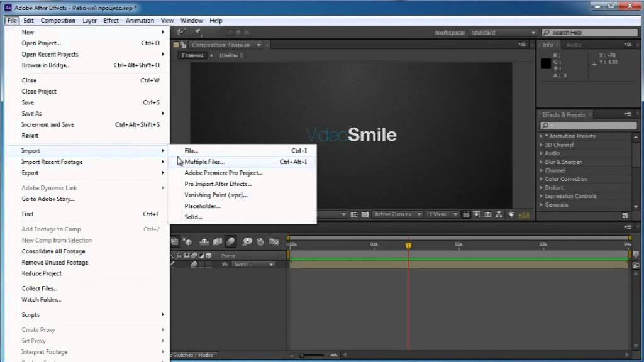Viewport: 644px width, 362px height.
Task: Open the Graph Editor in timeline
Action: tap(274, 242)
